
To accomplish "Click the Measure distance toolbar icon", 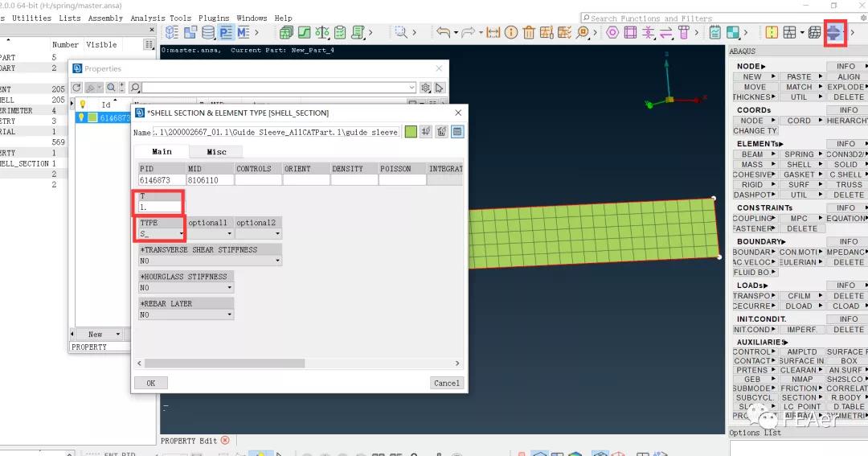I will pyautogui.click(x=493, y=32).
